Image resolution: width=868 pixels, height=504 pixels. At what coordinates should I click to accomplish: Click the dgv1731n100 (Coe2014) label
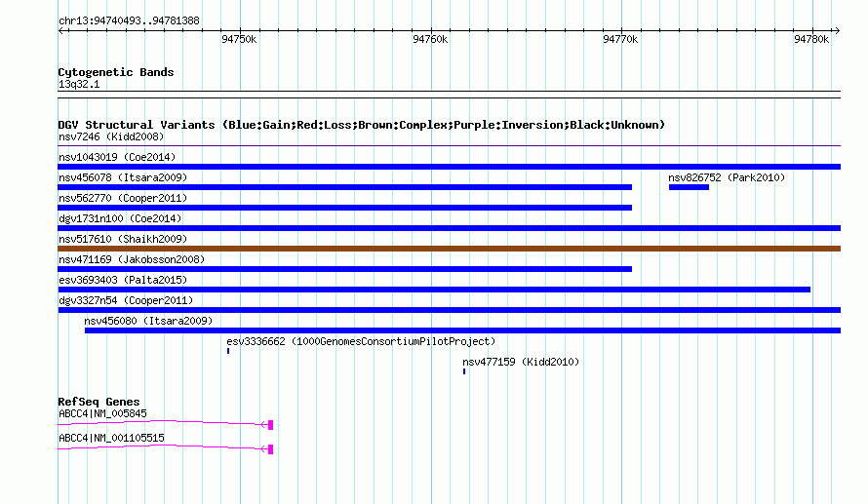tap(120, 218)
